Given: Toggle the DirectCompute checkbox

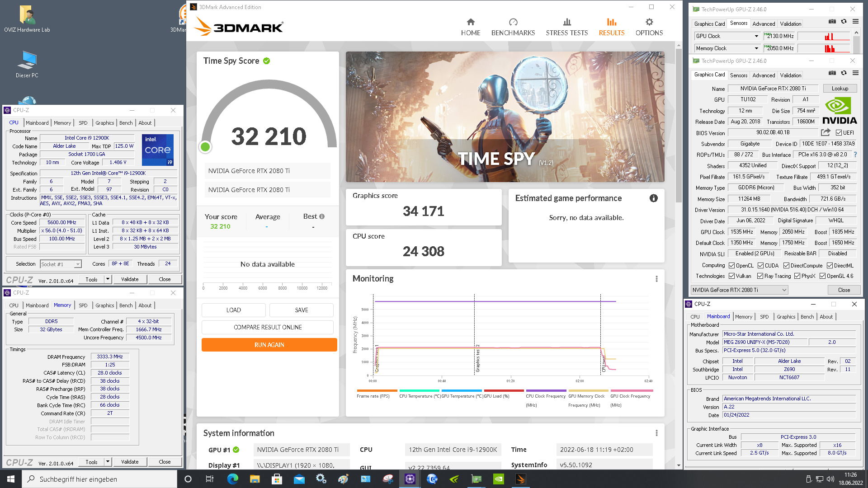Looking at the screenshot, I should click(x=786, y=266).
